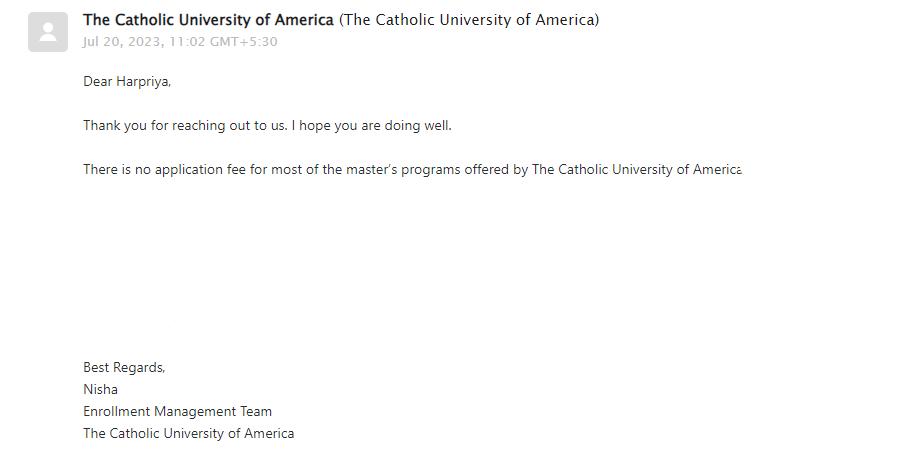Click the '11:02' time in the header
The height and width of the screenshot is (459, 902).
pyautogui.click(x=190, y=42)
